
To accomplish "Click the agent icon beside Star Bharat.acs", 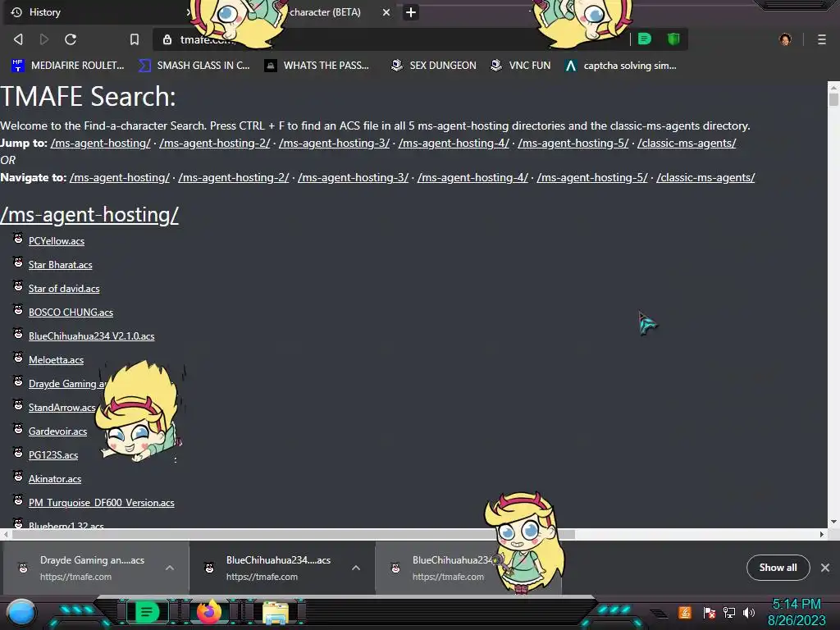I will pos(18,262).
